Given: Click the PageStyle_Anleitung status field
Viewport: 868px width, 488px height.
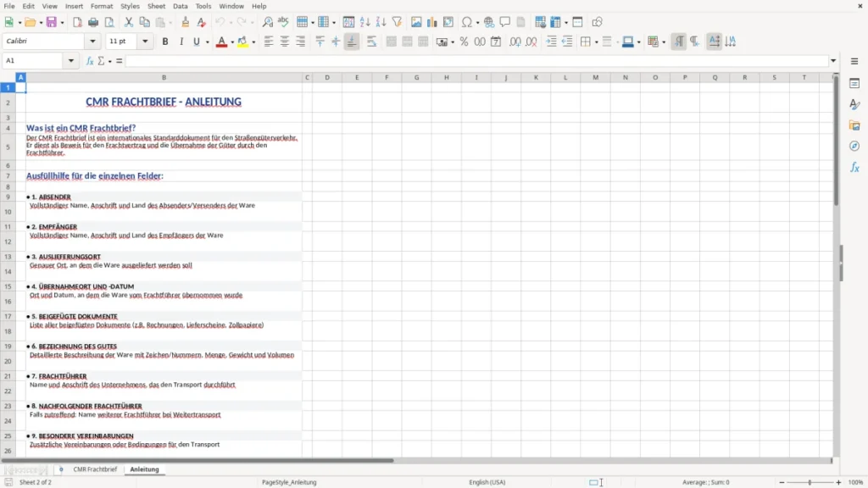Looking at the screenshot, I should [x=289, y=482].
